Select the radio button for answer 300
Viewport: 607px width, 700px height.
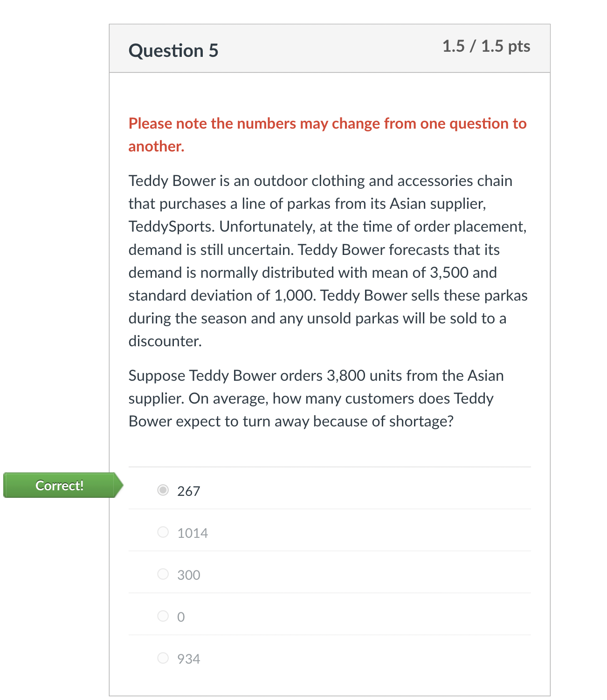click(x=163, y=574)
